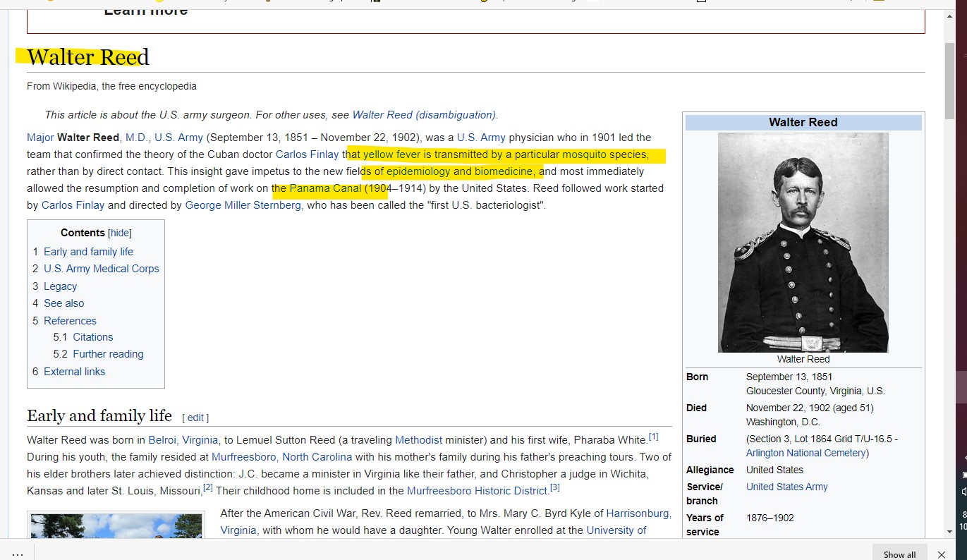Click citation reference [1]

(x=653, y=437)
